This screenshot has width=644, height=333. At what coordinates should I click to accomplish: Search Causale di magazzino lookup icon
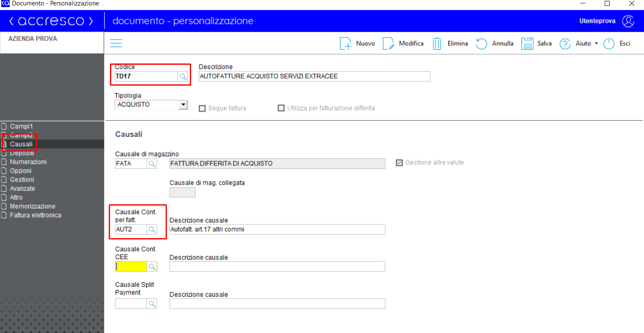coord(152,164)
